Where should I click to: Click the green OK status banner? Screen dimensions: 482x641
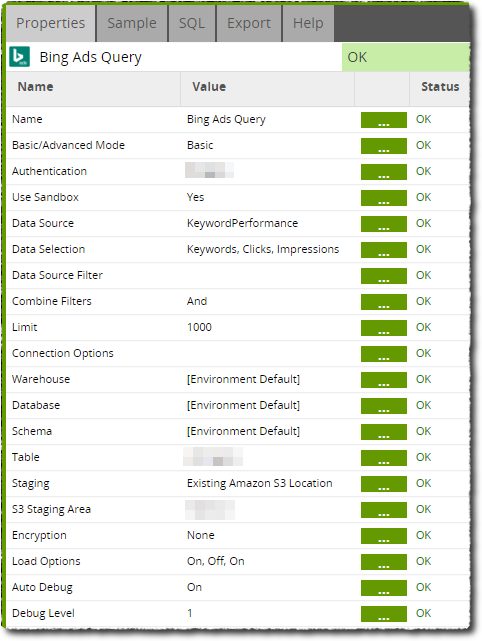pyautogui.click(x=406, y=57)
